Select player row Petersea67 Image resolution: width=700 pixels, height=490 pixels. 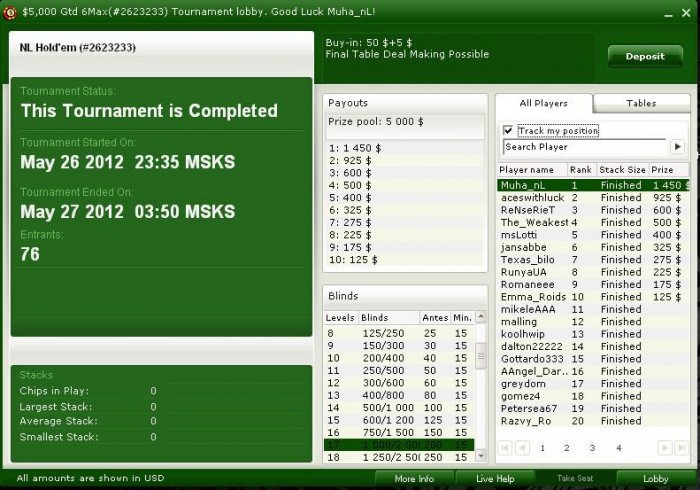pos(593,408)
